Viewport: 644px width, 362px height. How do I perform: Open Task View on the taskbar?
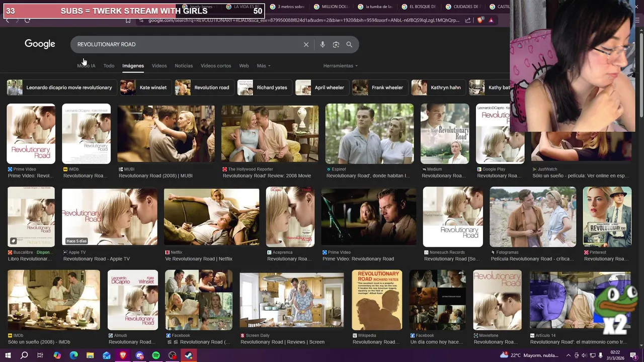click(x=40, y=355)
